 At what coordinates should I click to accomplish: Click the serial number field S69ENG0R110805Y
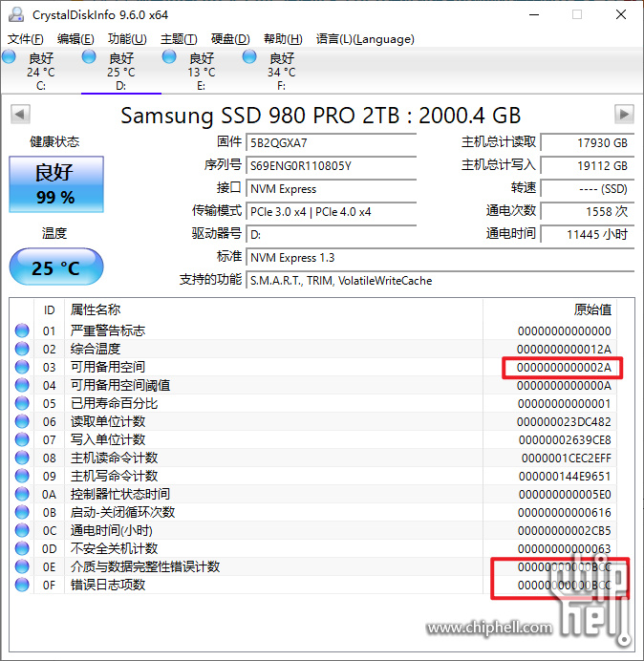click(x=332, y=165)
